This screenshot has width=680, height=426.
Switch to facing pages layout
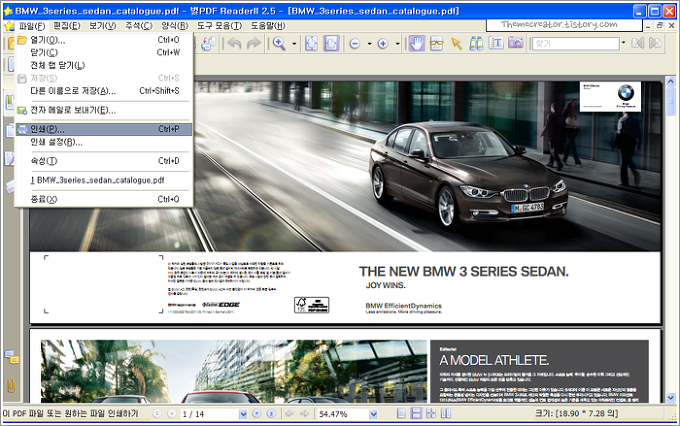446,414
